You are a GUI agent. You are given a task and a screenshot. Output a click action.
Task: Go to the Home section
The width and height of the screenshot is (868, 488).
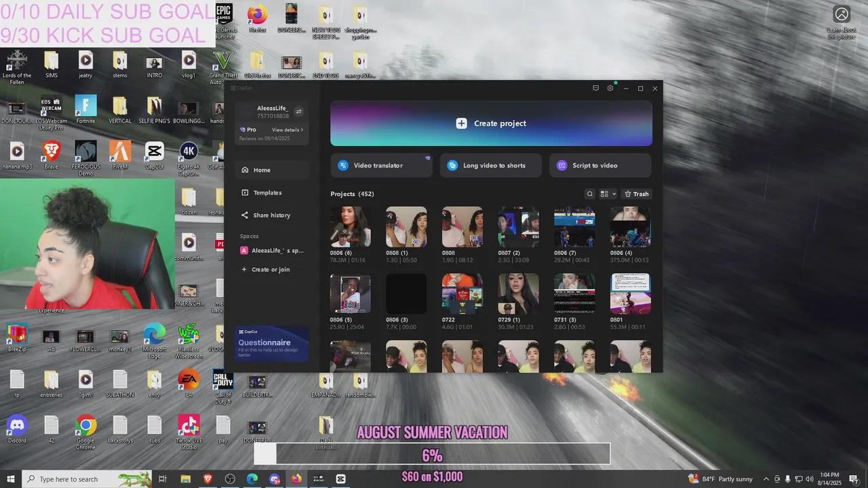click(272, 170)
